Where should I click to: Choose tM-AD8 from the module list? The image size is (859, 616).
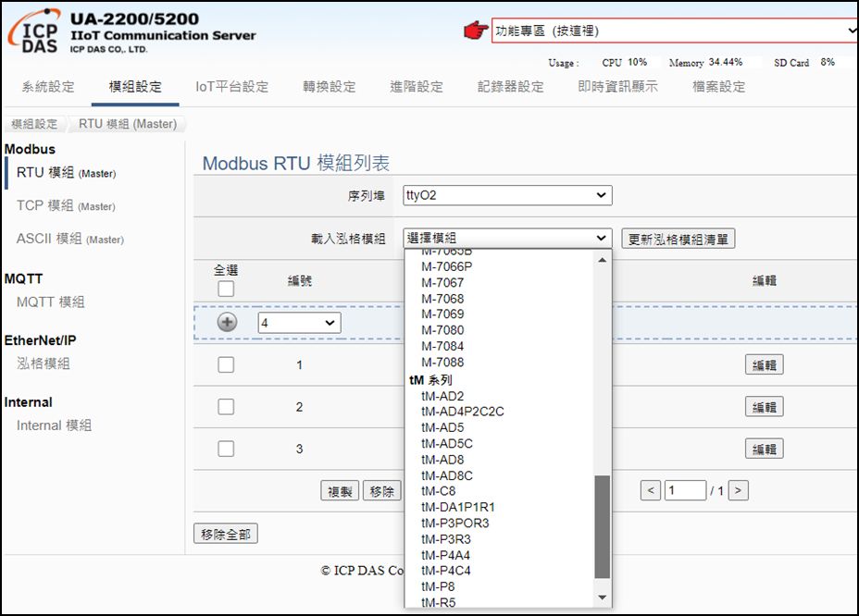[x=500, y=460]
